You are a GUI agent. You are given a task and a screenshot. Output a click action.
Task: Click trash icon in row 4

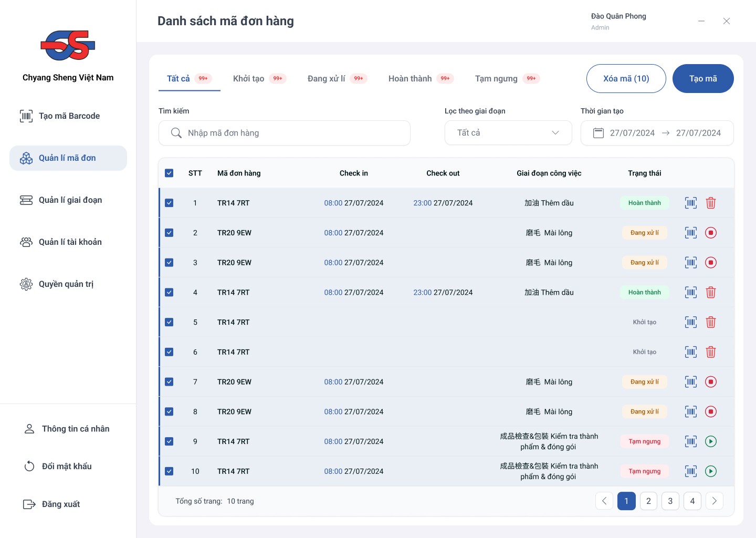pyautogui.click(x=711, y=292)
